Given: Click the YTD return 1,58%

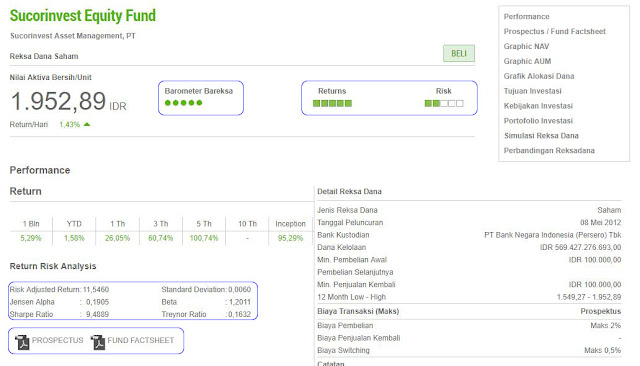Looking at the screenshot, I should 74,238.
